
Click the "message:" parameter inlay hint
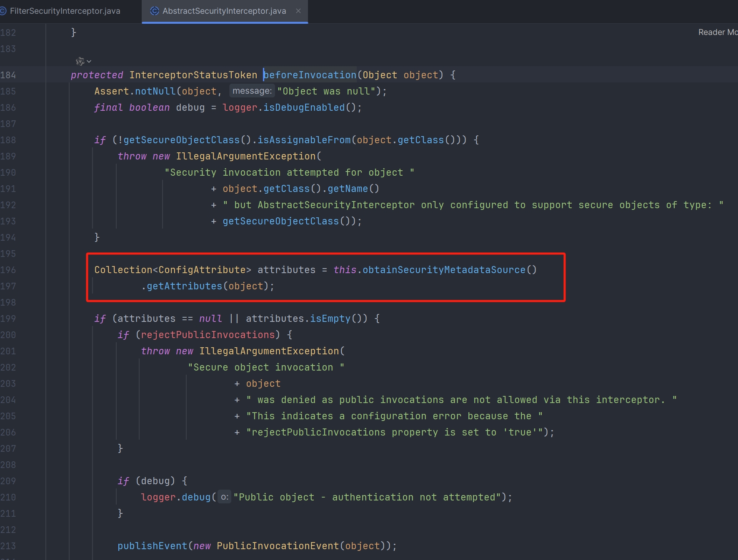252,91
